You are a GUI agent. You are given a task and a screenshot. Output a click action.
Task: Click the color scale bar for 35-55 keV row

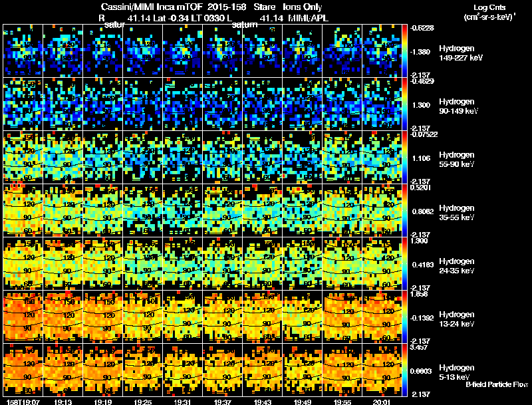click(x=404, y=211)
